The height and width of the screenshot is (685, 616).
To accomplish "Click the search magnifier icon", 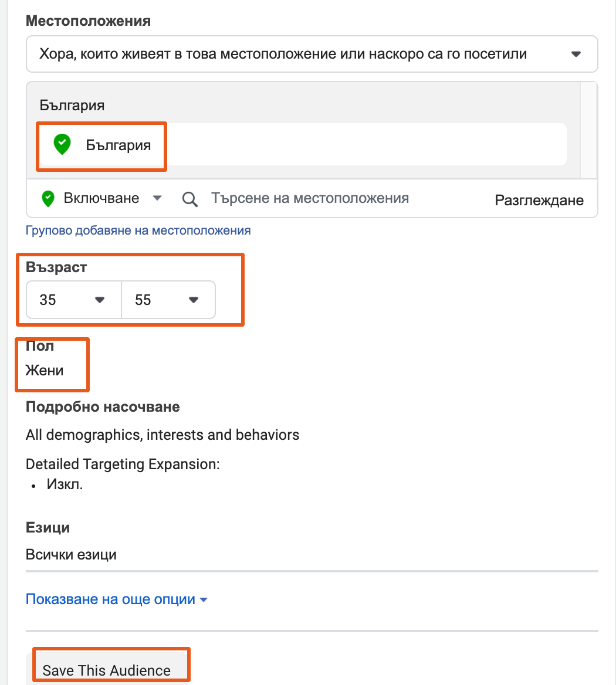I will click(189, 199).
